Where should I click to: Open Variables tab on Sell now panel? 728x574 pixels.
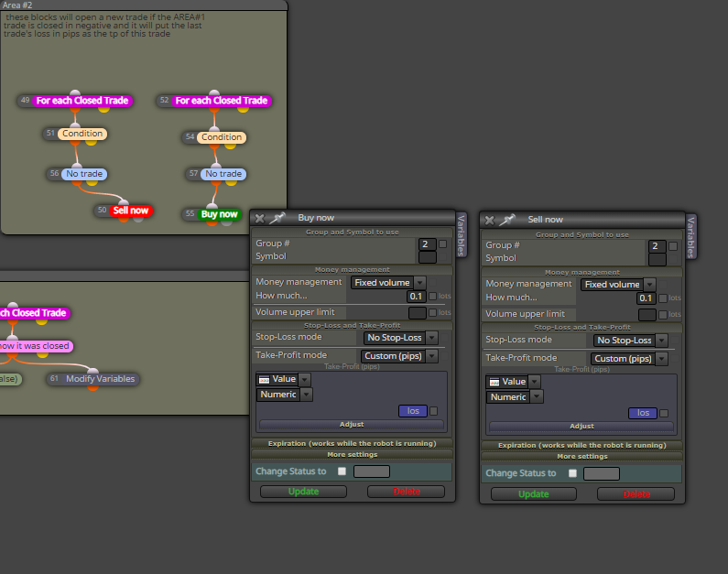(x=690, y=237)
